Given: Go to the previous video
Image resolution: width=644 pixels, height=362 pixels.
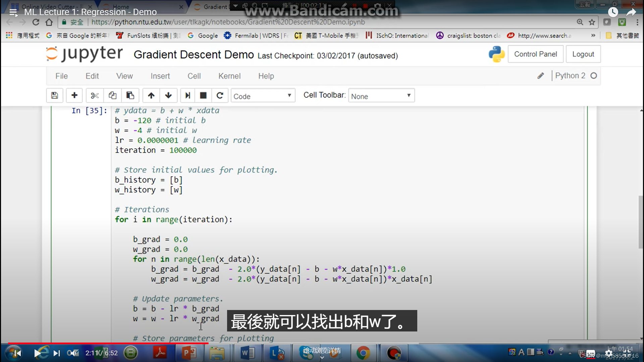Looking at the screenshot, I should pos(18,353).
